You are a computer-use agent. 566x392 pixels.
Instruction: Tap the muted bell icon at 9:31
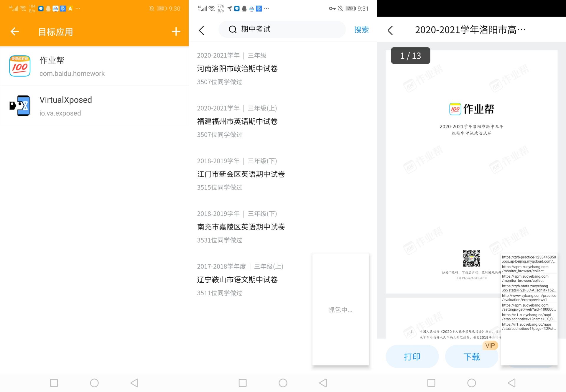(x=340, y=9)
